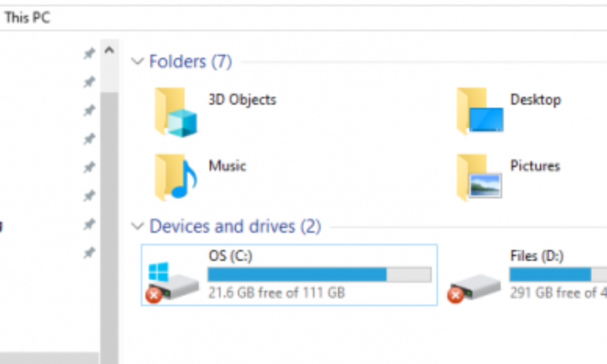Open the Desktop folder icon
Screen dimensions: 607x364
(x=480, y=111)
